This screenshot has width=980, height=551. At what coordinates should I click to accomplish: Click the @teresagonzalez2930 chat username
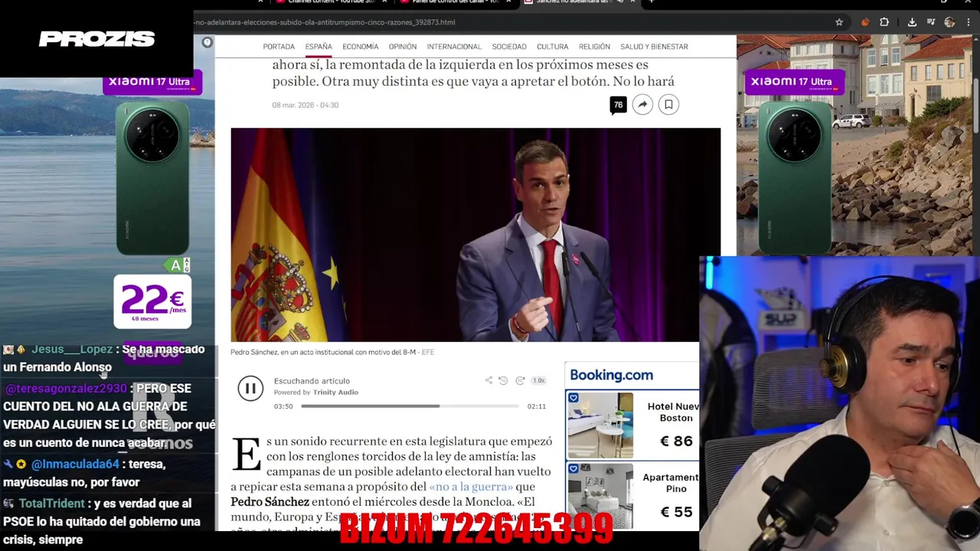point(66,389)
